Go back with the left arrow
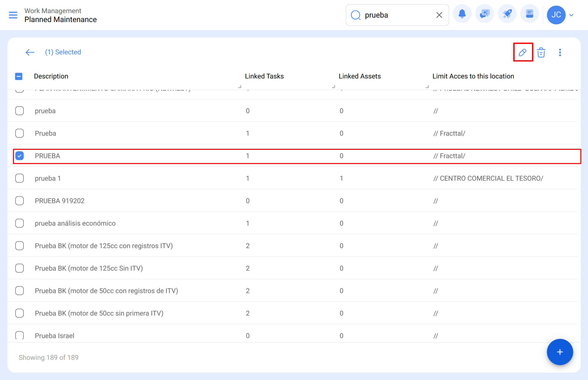The height and width of the screenshot is (380, 588). (x=30, y=52)
